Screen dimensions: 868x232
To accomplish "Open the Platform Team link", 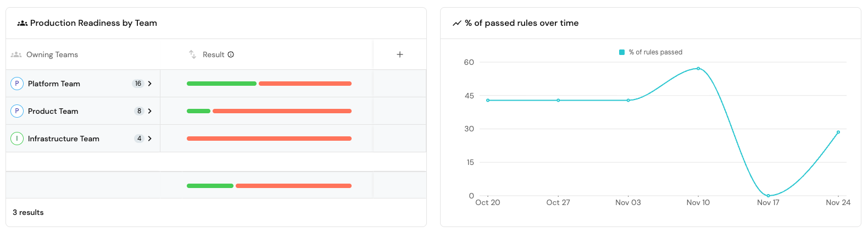I will [x=54, y=84].
